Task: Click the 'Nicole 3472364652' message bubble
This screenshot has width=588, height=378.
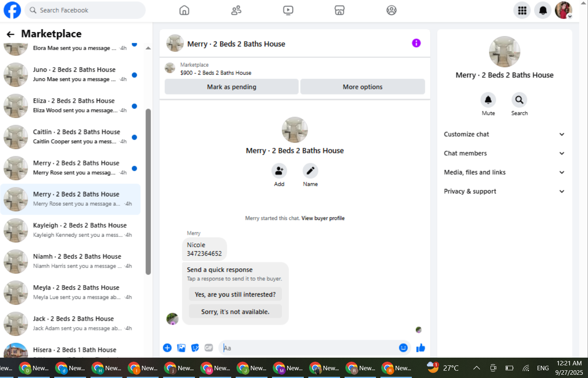Action: tap(204, 249)
